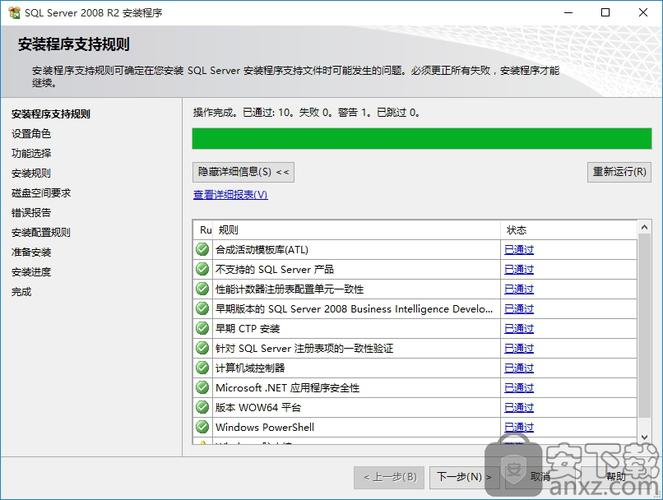Click green check icon for 不支持的 SQL Server 产品
Viewport: 663px width, 500px height.
tap(203, 269)
